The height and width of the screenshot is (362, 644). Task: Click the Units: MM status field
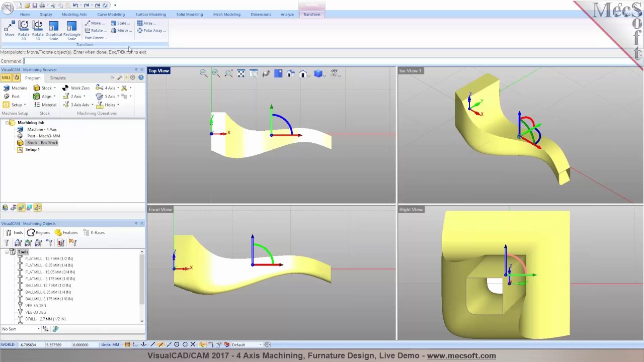(110, 345)
